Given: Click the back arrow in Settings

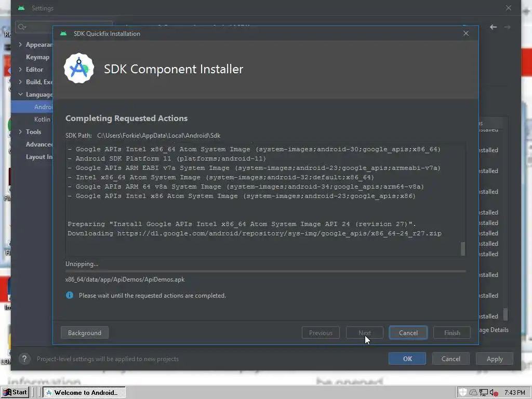Looking at the screenshot, I should (494, 27).
